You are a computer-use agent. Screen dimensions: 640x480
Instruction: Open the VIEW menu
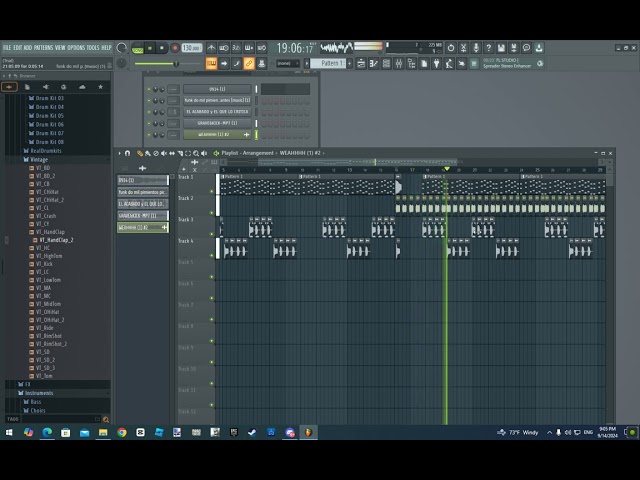[60, 48]
